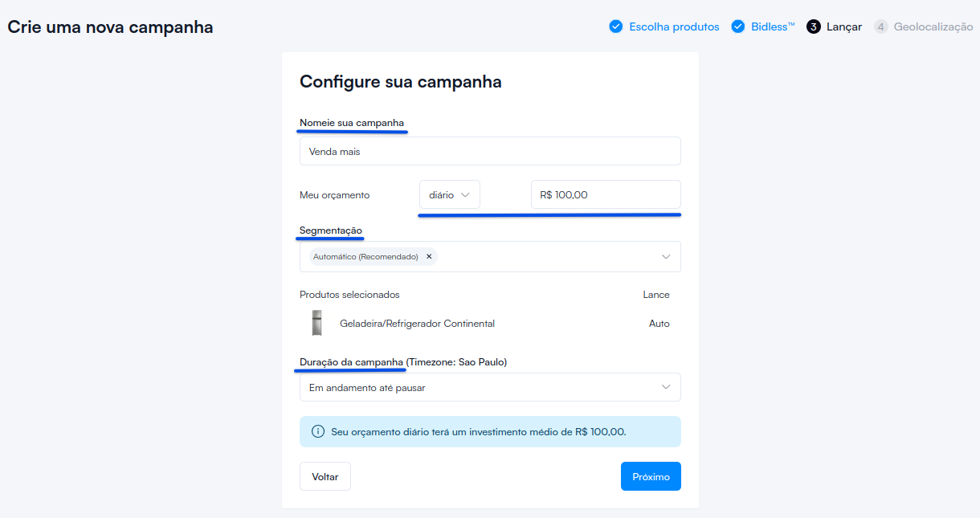This screenshot has width=980, height=518.
Task: Click the chevron on the diário selector
Action: (x=466, y=194)
